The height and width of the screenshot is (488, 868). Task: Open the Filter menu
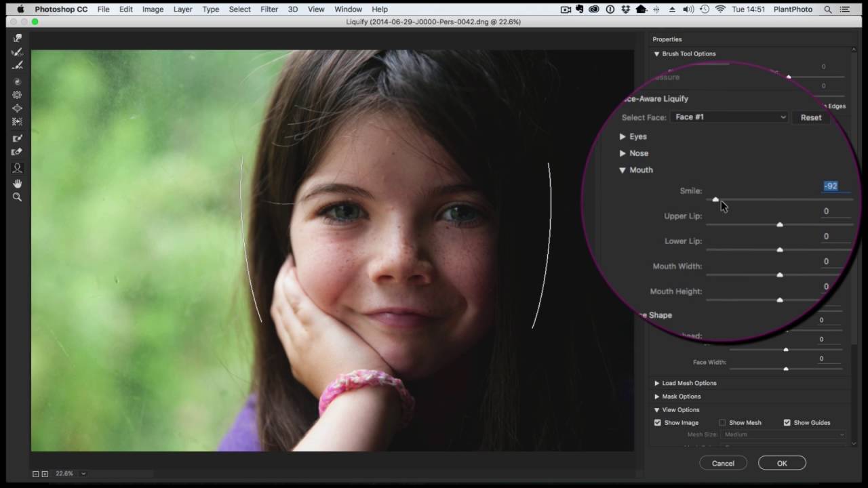click(x=269, y=9)
